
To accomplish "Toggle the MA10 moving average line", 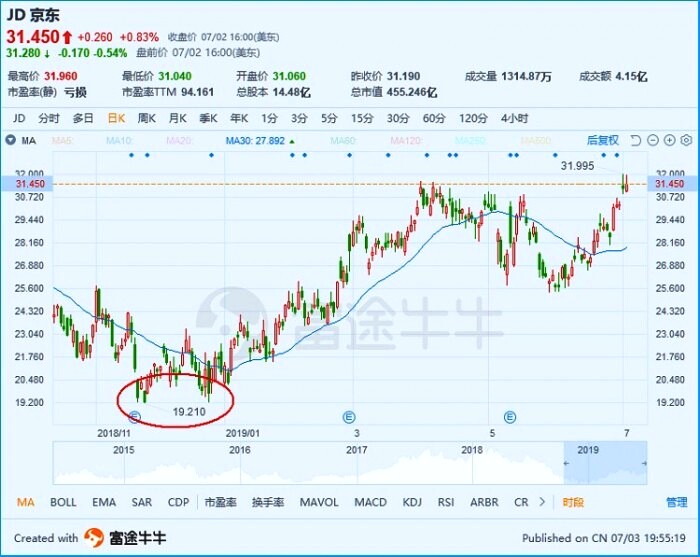I will coord(119,141).
